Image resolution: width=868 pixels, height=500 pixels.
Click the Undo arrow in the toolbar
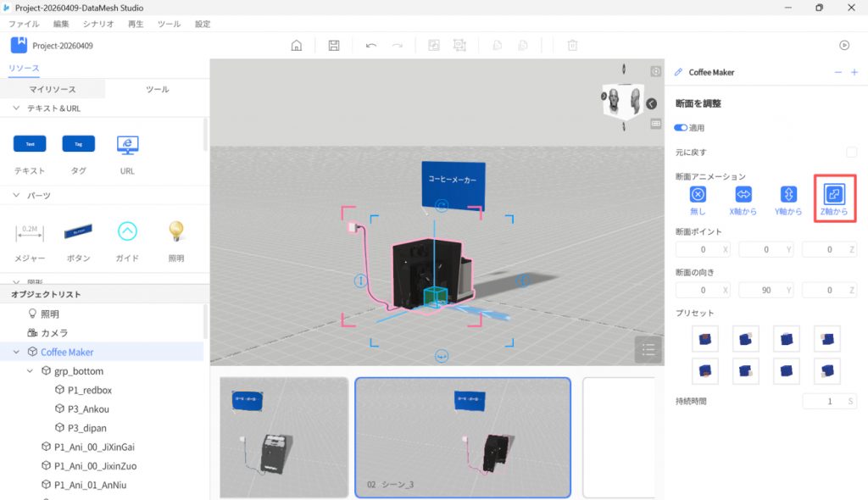[371, 46]
